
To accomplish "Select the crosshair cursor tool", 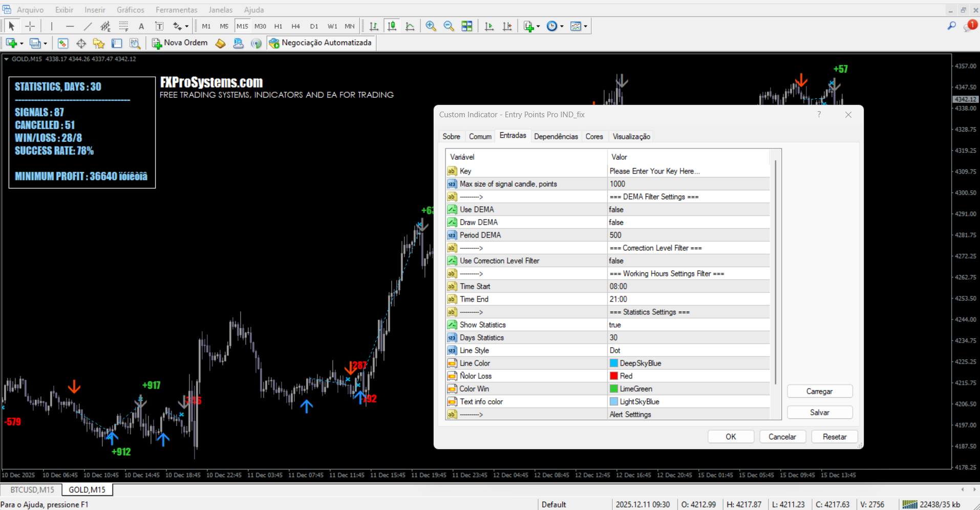I will (x=30, y=26).
